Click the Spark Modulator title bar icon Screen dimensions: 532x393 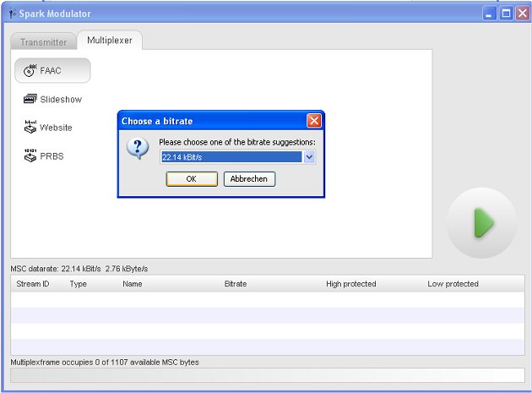click(10, 14)
